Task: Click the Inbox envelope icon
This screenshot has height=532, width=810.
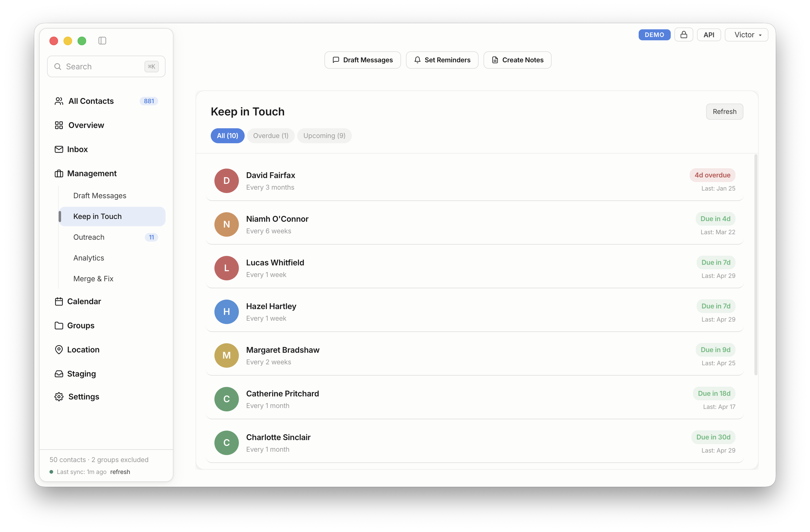Action: [x=59, y=149]
